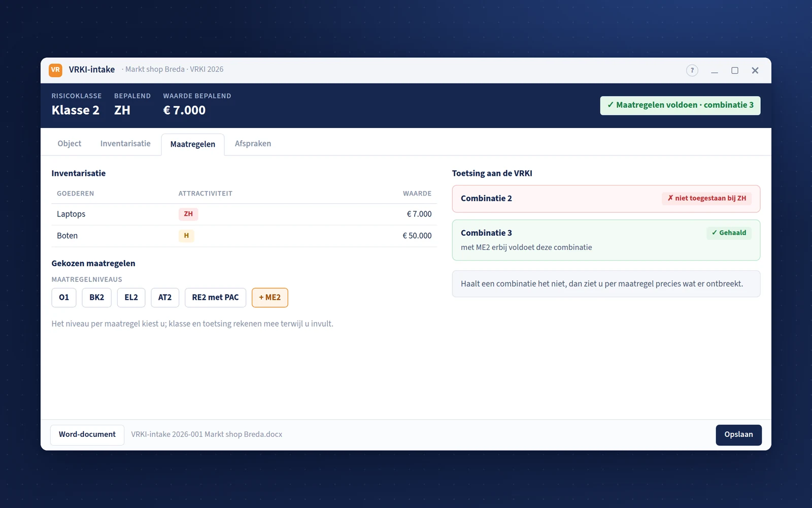Open the Combinatie 3 card

pos(606,240)
